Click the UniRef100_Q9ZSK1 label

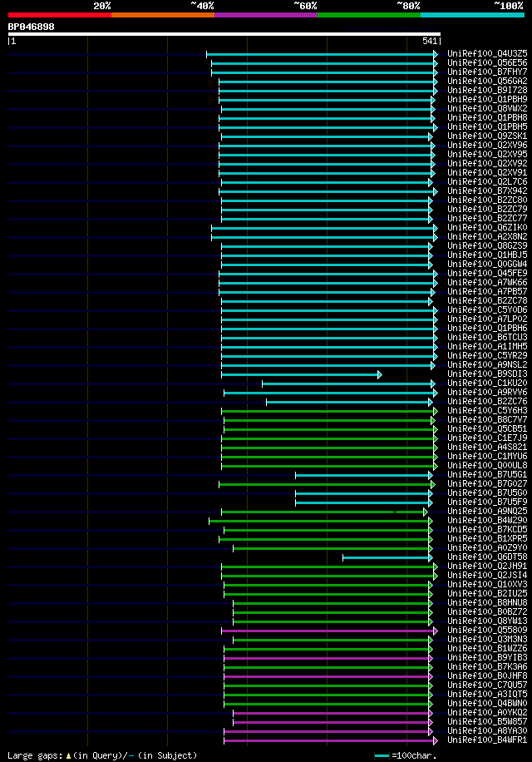click(x=487, y=136)
